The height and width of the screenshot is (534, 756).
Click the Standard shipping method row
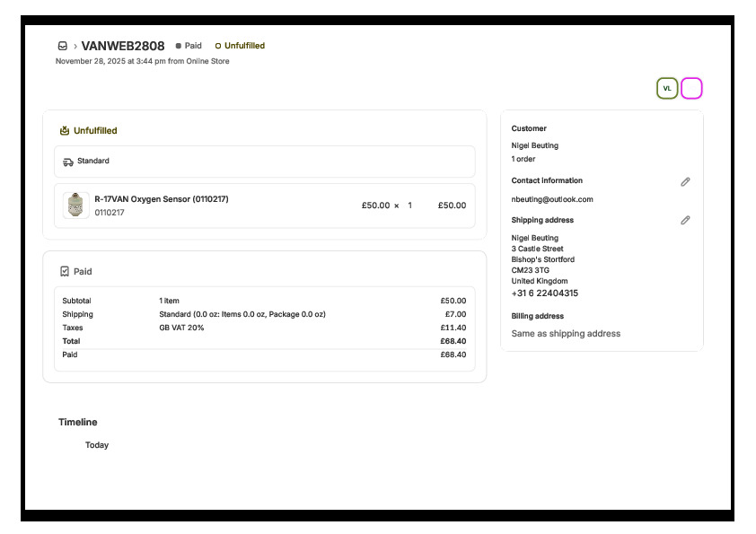pos(264,162)
